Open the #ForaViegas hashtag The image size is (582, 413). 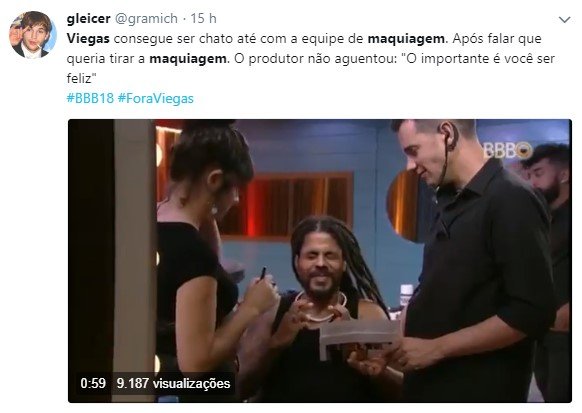(156, 98)
